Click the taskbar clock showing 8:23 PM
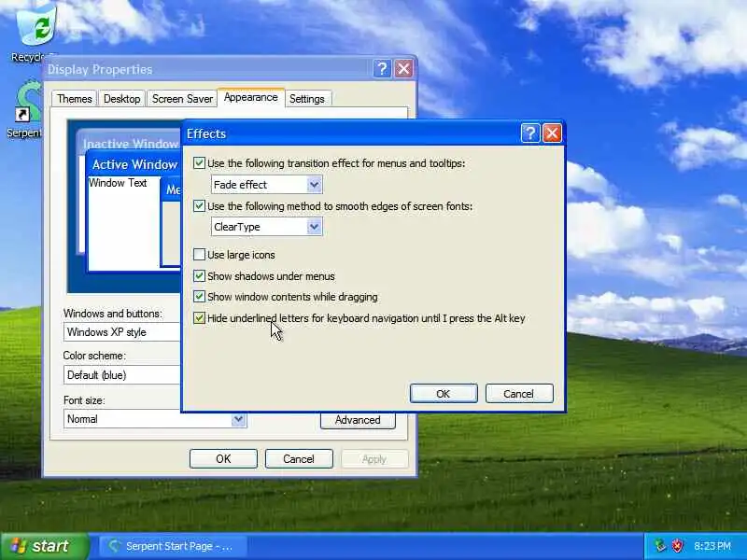 712,546
